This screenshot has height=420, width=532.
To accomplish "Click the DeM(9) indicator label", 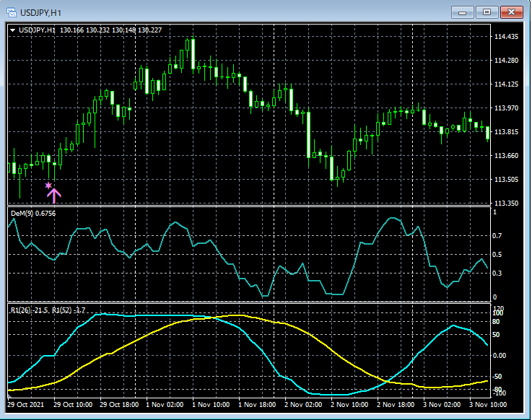I will (x=32, y=214).
